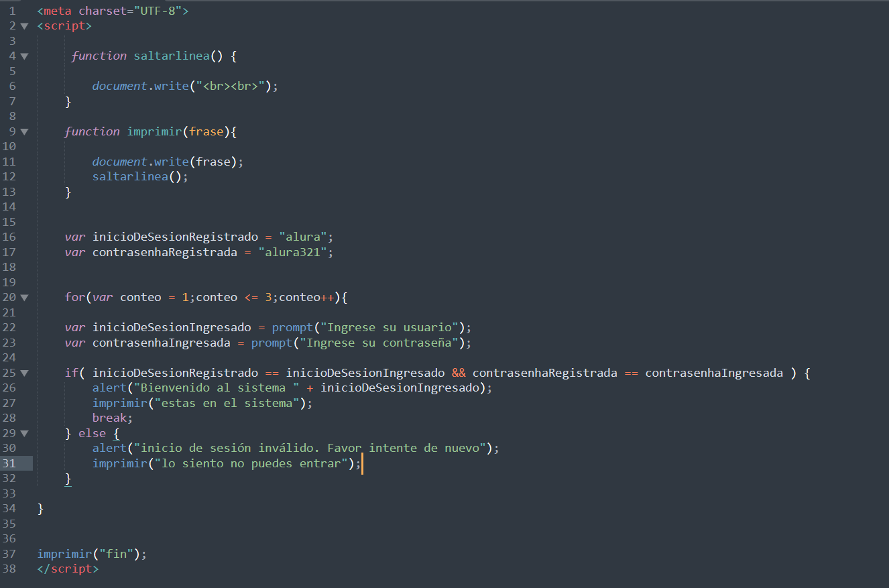
Task: Click variable contrasenhaRegistrada on line 17
Action: [165, 252]
